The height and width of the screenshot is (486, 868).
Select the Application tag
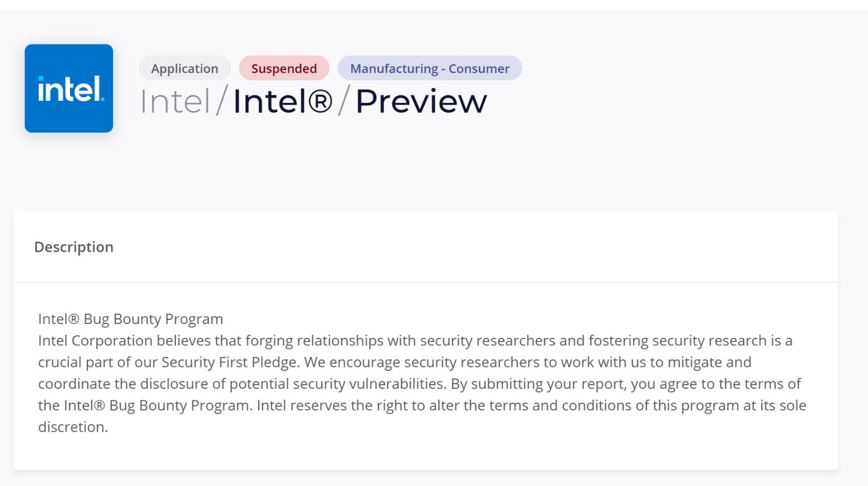[185, 68]
